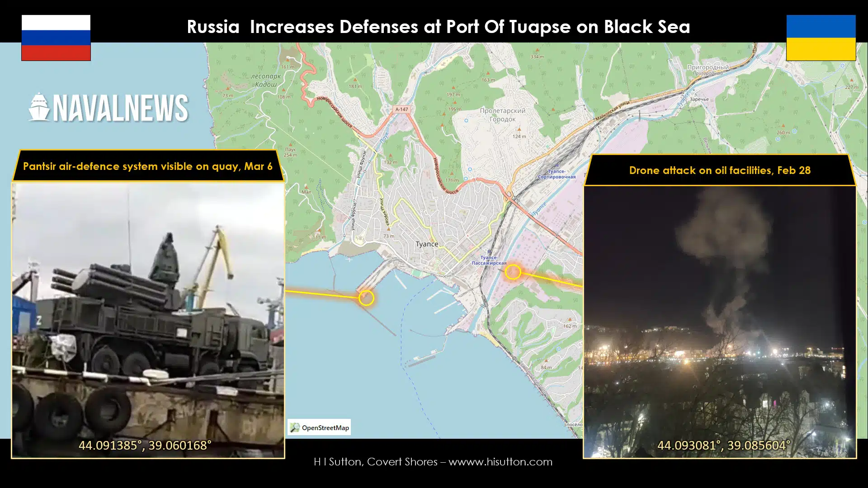Click the Naval News ship logo
Screen dimensions: 868x488
pyautogui.click(x=39, y=107)
